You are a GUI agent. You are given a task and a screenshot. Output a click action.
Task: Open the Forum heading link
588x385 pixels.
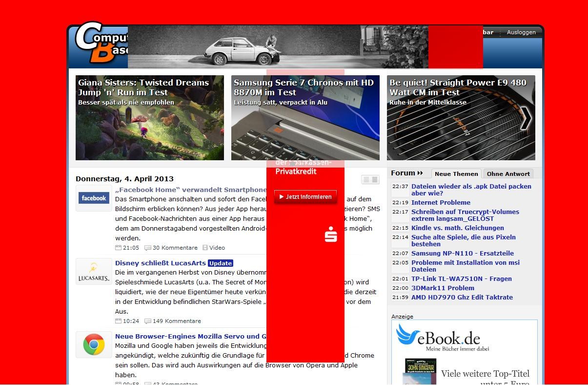pyautogui.click(x=403, y=173)
